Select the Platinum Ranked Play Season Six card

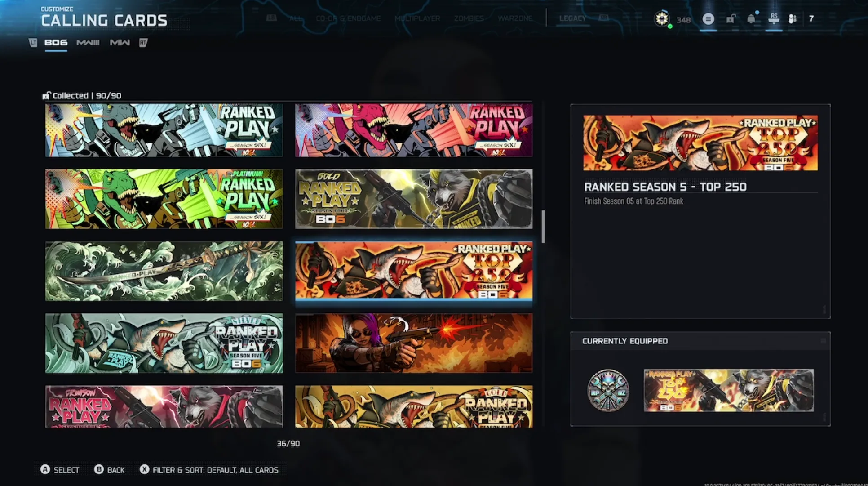[164, 199]
